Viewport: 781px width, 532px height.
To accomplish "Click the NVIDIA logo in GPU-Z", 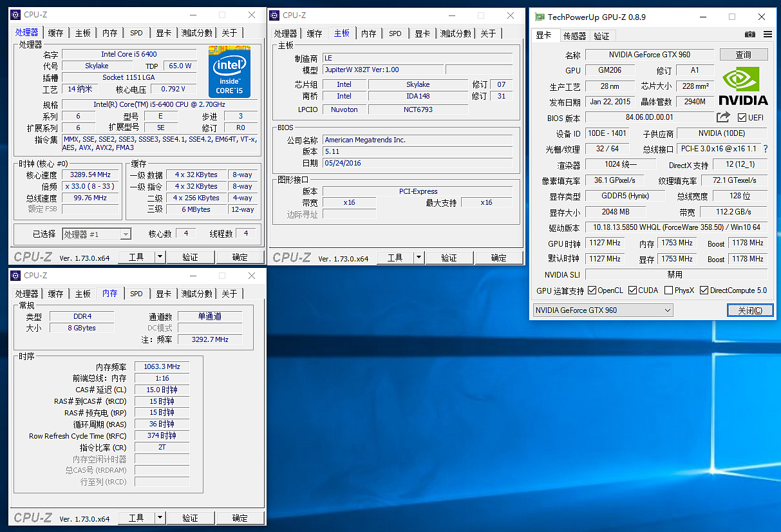I will [744, 85].
